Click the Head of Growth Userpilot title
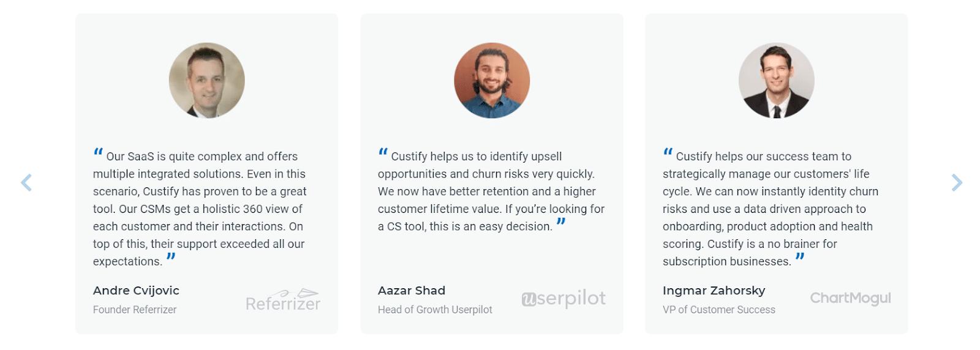 click(x=435, y=310)
